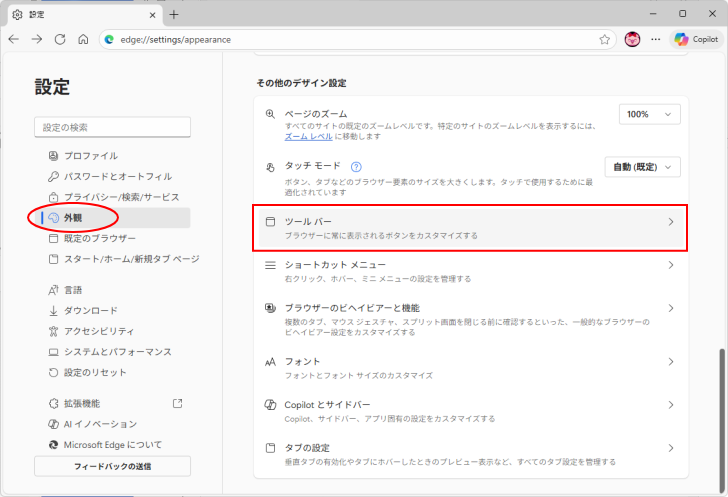Open プロファイル settings section
Screen dimensions: 728x497
coord(112,156)
